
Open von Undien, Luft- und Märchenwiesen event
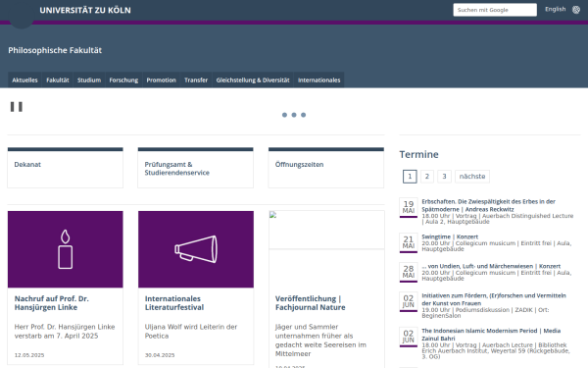point(491,266)
